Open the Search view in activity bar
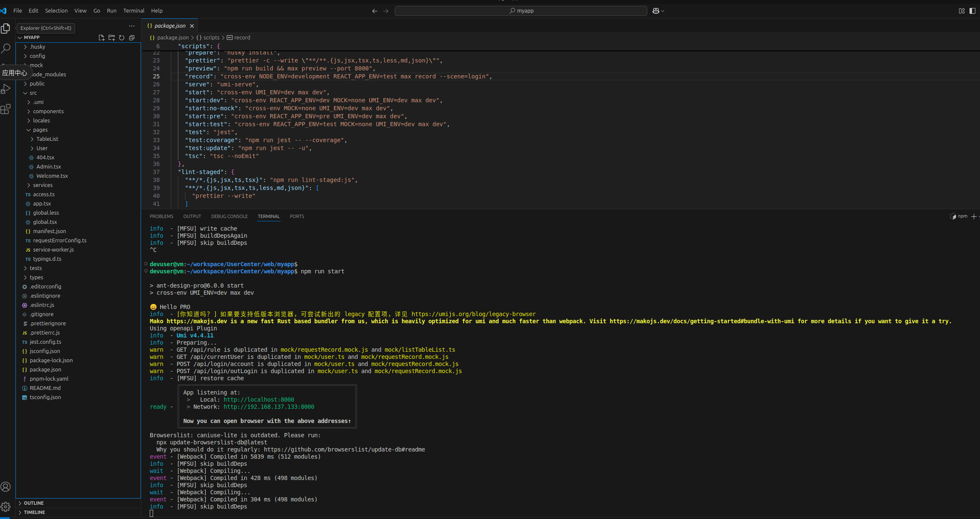The width and height of the screenshot is (980, 519). [6, 49]
